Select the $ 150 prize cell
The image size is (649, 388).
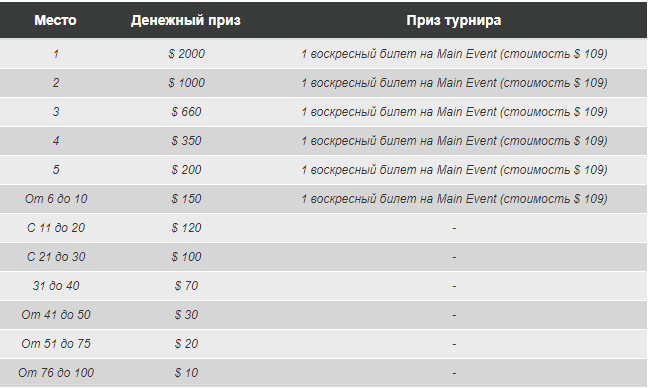186,199
